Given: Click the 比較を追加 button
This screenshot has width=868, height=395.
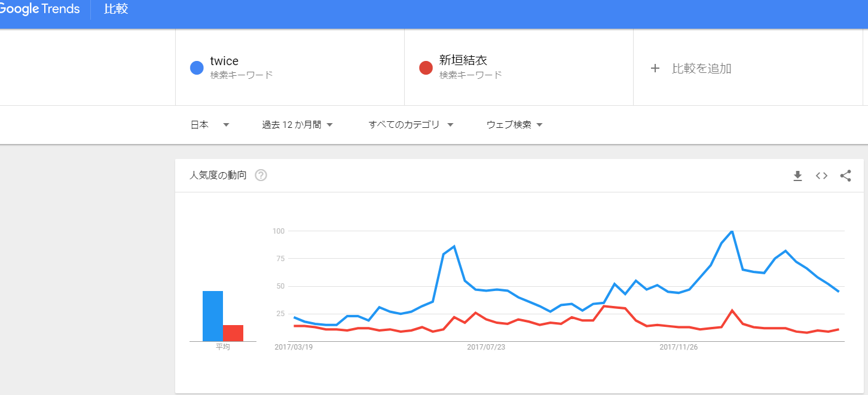Looking at the screenshot, I should coord(701,68).
